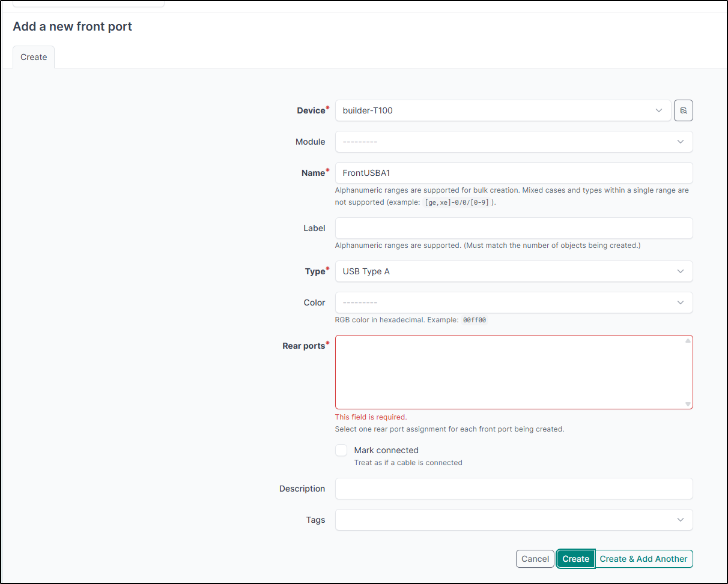
Task: Click inside the Rear ports selection box
Action: (511, 372)
